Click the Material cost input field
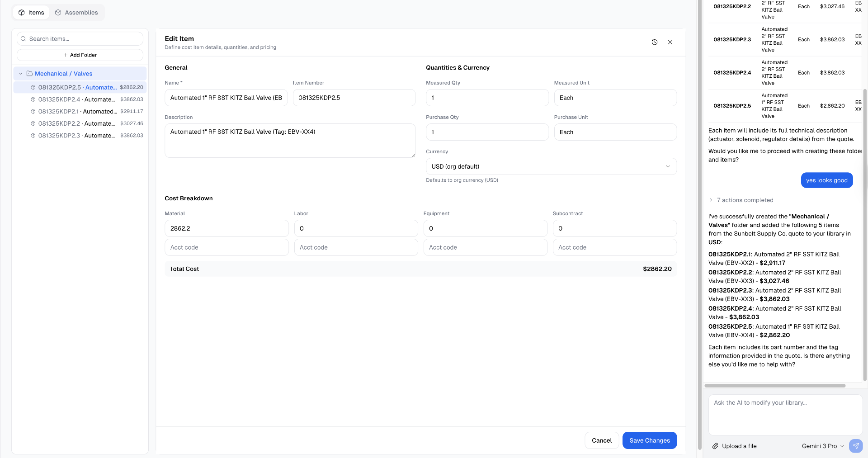868x458 pixels. 226,228
